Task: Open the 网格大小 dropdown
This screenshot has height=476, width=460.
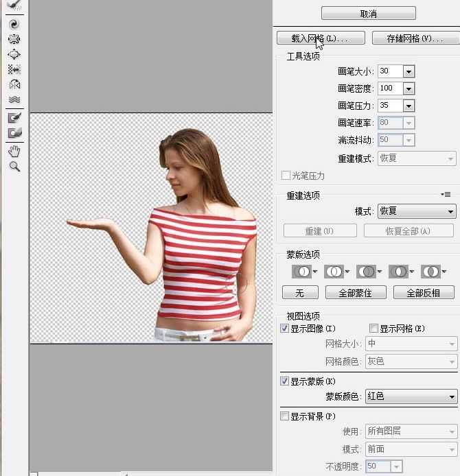Action: (x=411, y=344)
